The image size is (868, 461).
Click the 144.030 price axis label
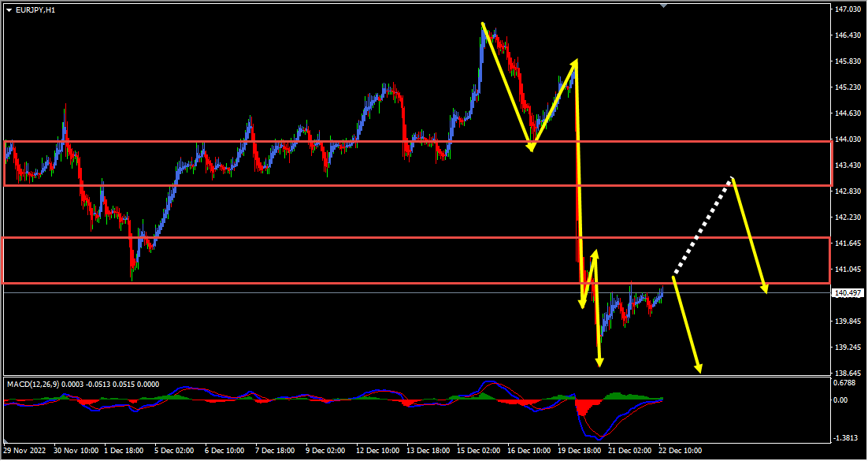coord(847,139)
